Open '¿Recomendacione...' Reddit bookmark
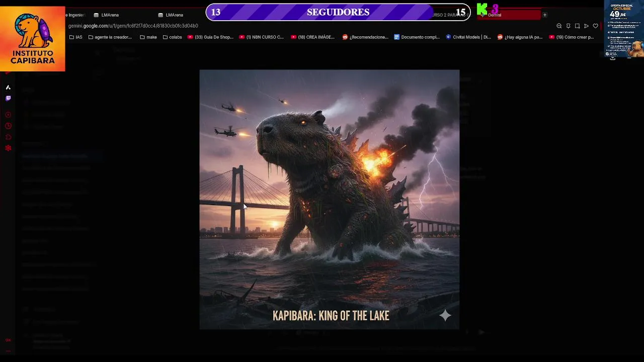This screenshot has width=644, height=362. [x=365, y=37]
